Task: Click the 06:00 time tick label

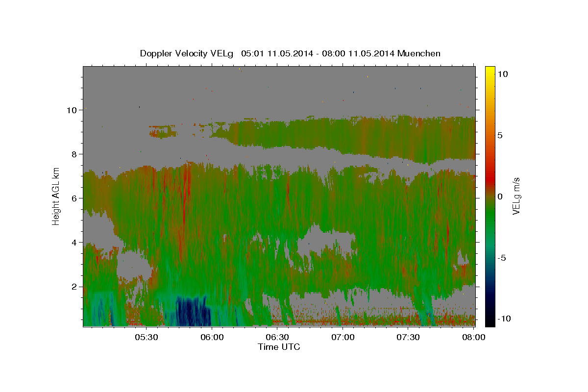Action: [212, 337]
